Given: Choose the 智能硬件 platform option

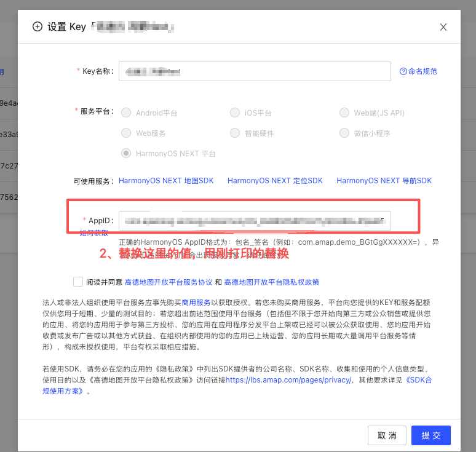Looking at the screenshot, I should coord(235,133).
